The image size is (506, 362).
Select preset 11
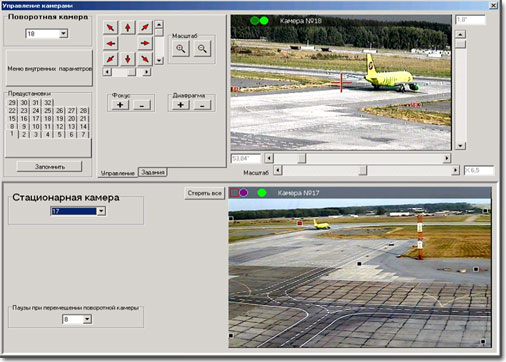pyautogui.click(x=48, y=127)
